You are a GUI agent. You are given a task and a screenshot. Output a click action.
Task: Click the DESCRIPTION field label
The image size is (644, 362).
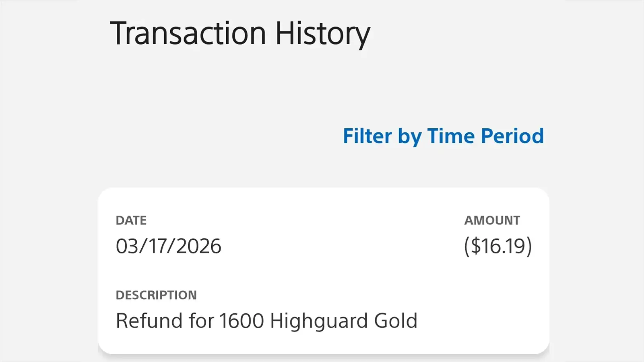(x=156, y=295)
